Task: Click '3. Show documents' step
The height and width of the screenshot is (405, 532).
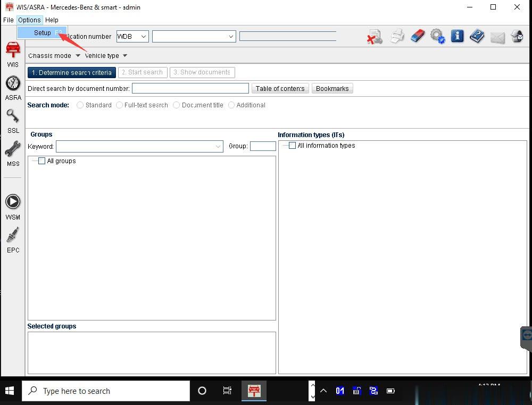Action: pyautogui.click(x=202, y=72)
